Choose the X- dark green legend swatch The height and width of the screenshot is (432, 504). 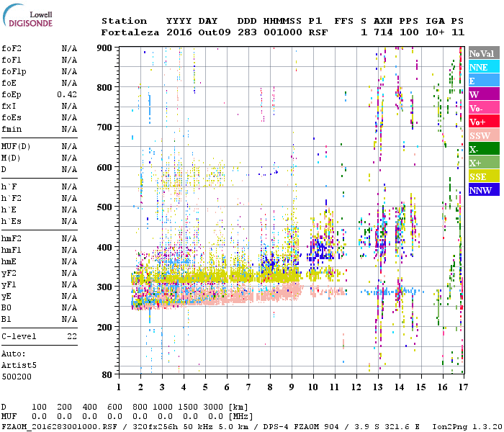click(483, 149)
